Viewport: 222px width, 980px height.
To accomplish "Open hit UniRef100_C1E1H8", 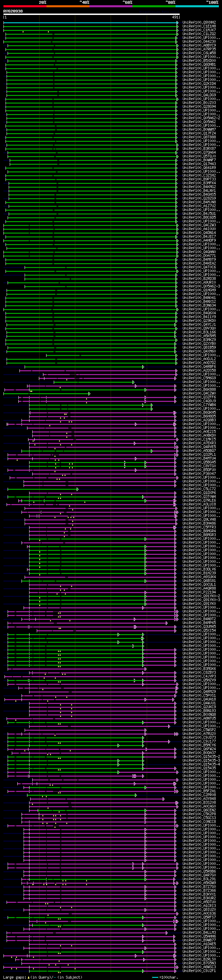I will coord(199,26).
